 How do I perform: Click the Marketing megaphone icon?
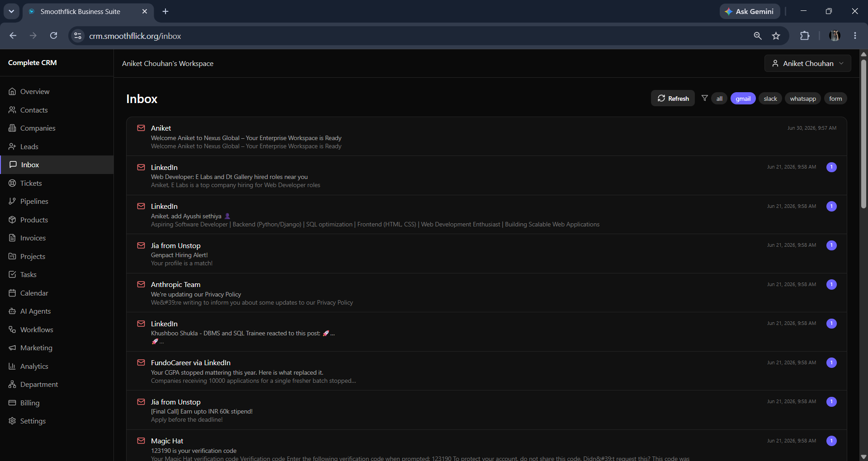12,348
